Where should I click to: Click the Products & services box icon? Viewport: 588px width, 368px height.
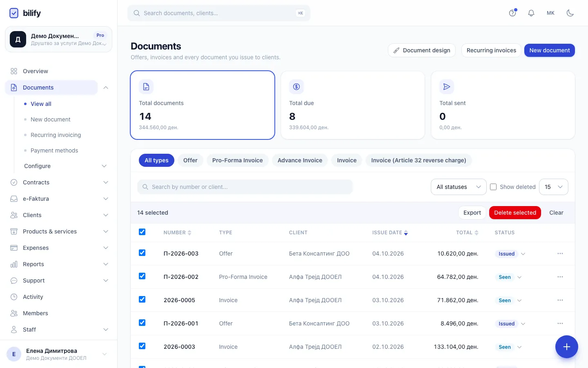pos(14,231)
